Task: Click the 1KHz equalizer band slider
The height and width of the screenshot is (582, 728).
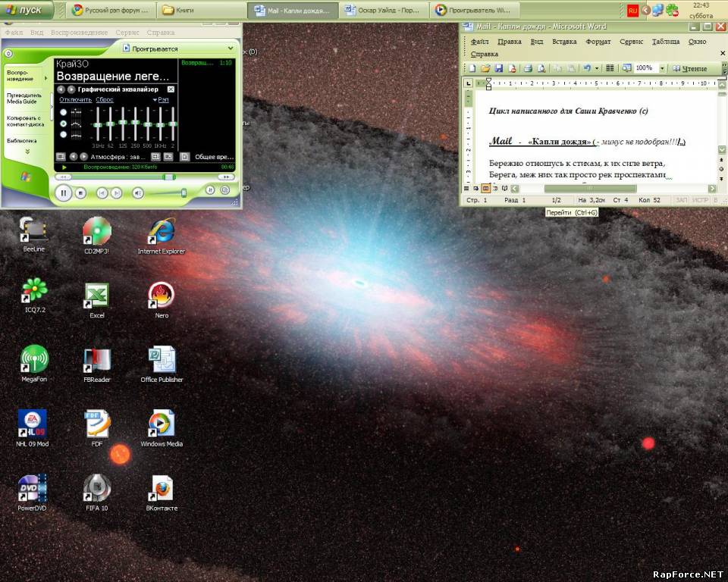Action: point(160,124)
